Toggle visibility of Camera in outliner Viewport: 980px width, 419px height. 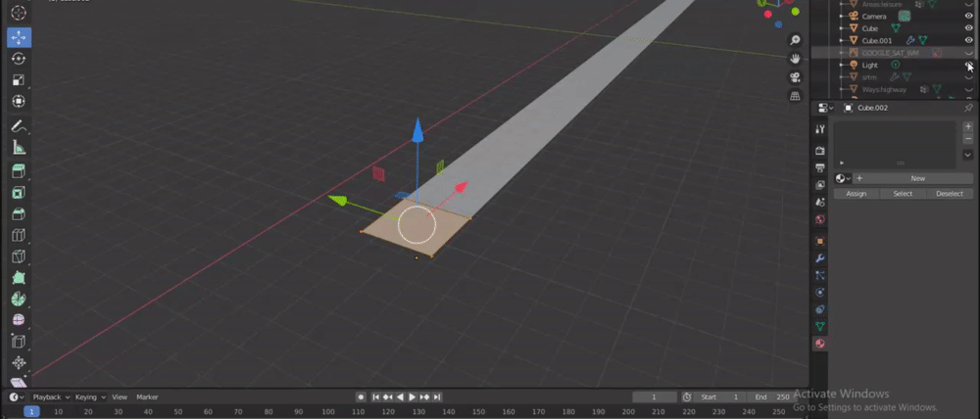[969, 17]
